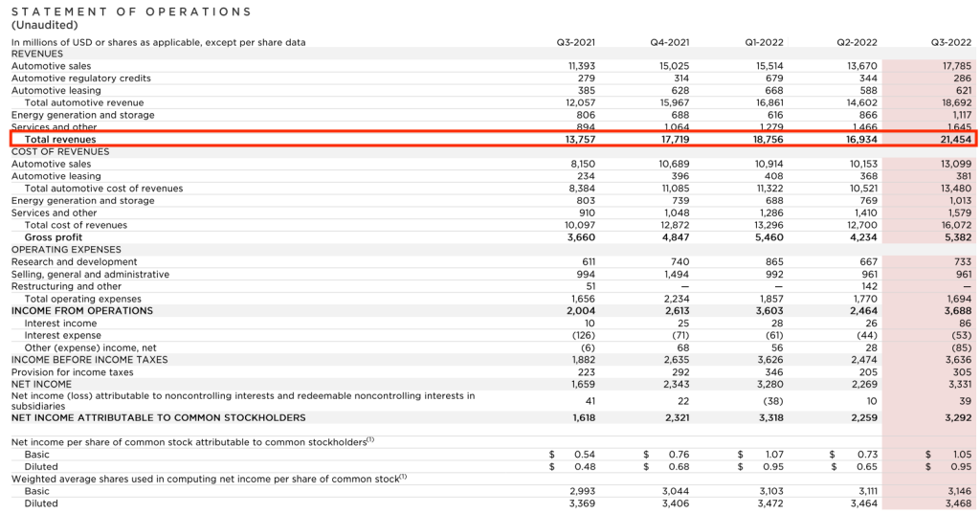
Task: Select Q3-2022 net income attributable value 3,292
Action: pos(957,418)
